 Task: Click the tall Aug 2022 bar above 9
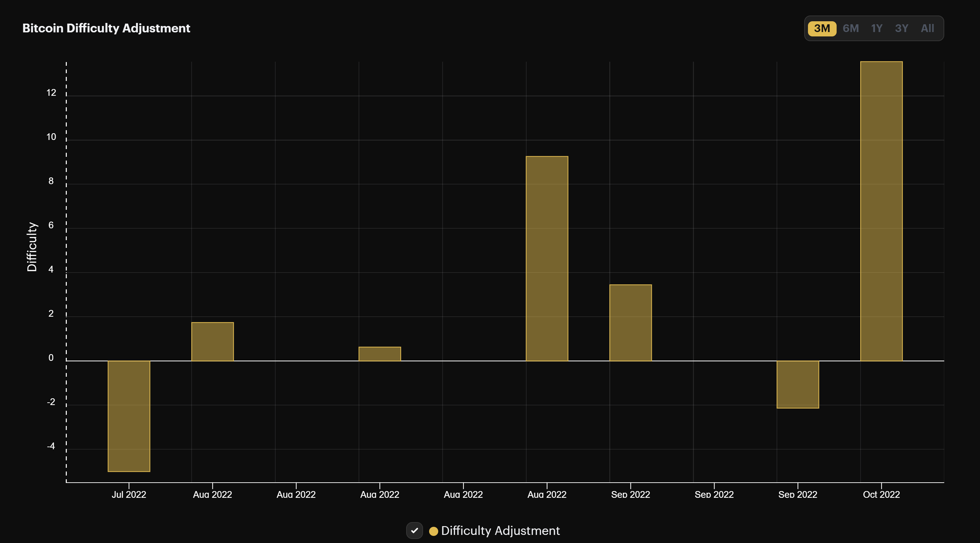547,259
